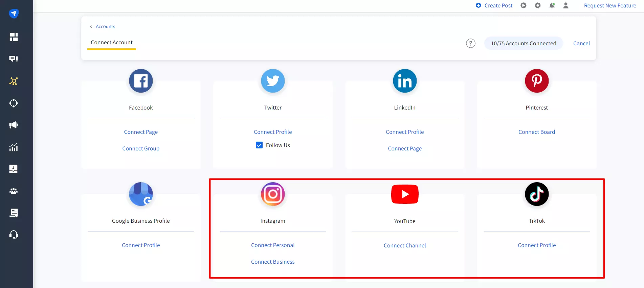Click the Twitter bird logo
644x288 pixels.
pyautogui.click(x=273, y=81)
